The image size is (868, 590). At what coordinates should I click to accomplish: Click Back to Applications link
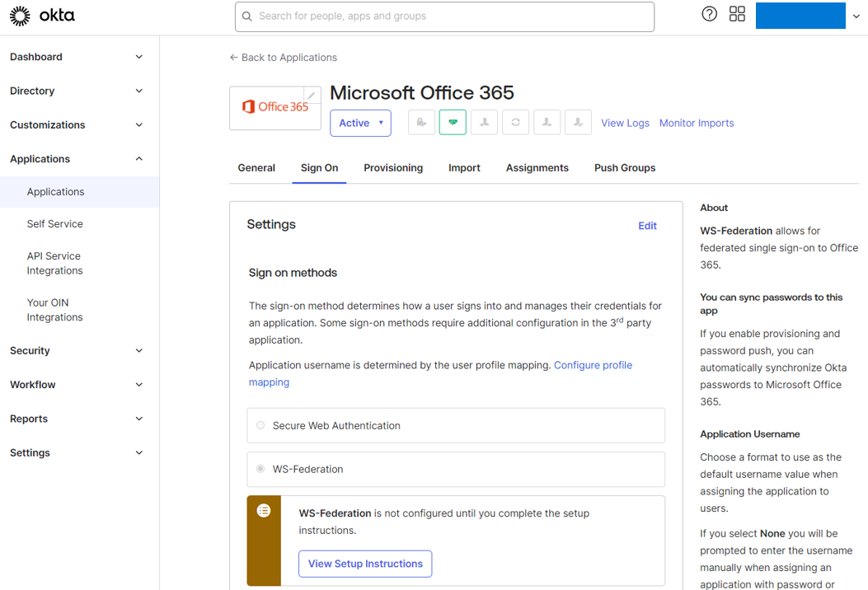(284, 58)
